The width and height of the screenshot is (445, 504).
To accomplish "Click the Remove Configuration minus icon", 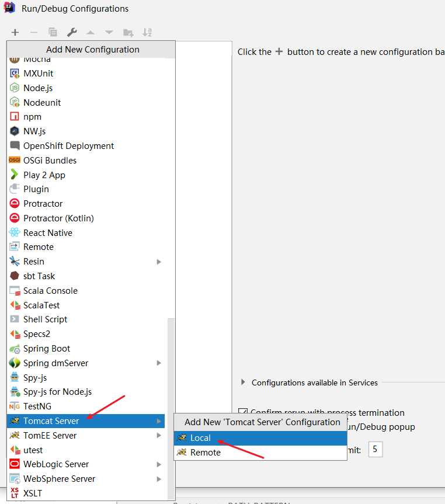I will coord(34,32).
